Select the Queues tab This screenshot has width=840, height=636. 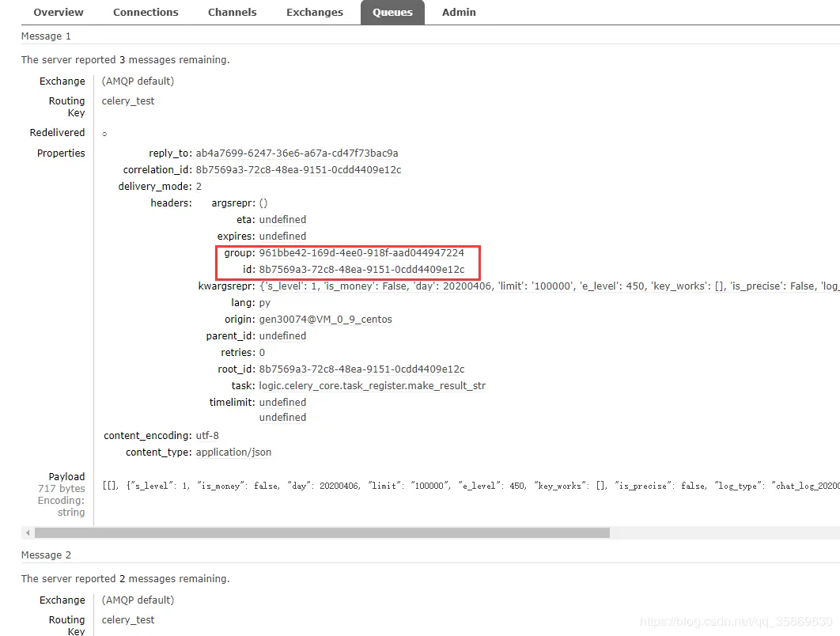(392, 13)
